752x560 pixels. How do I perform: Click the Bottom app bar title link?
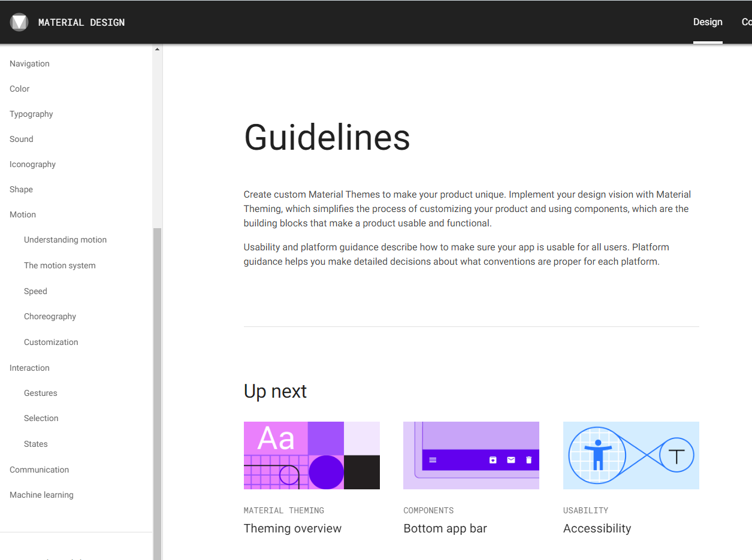pyautogui.click(x=445, y=528)
